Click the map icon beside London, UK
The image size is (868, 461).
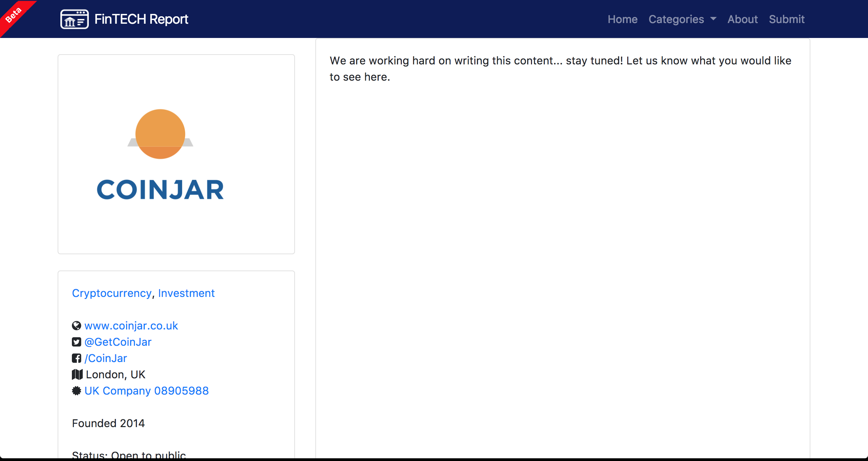click(77, 375)
